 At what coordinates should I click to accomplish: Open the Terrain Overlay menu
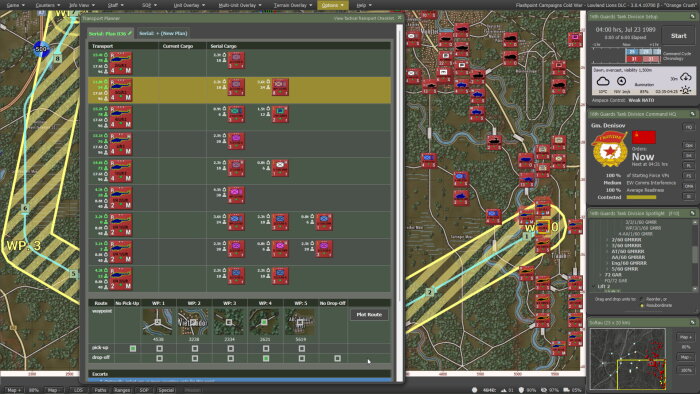point(292,5)
